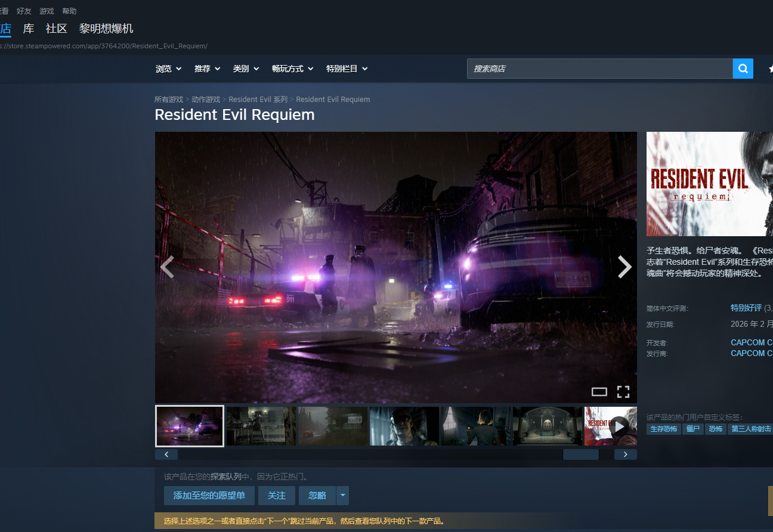773x532 pixels.
Task: Select the 生存恐怖 tag
Action: [663, 429]
